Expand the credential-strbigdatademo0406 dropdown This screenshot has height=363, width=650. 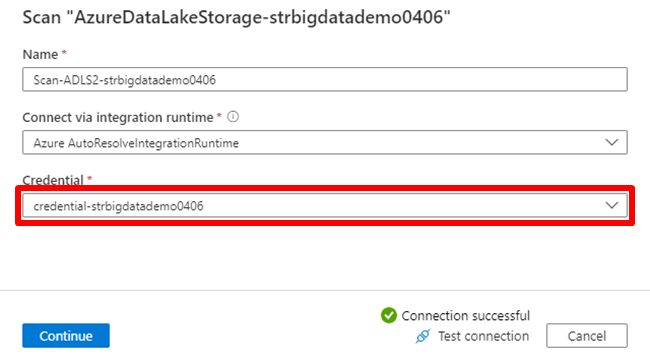pos(325,206)
